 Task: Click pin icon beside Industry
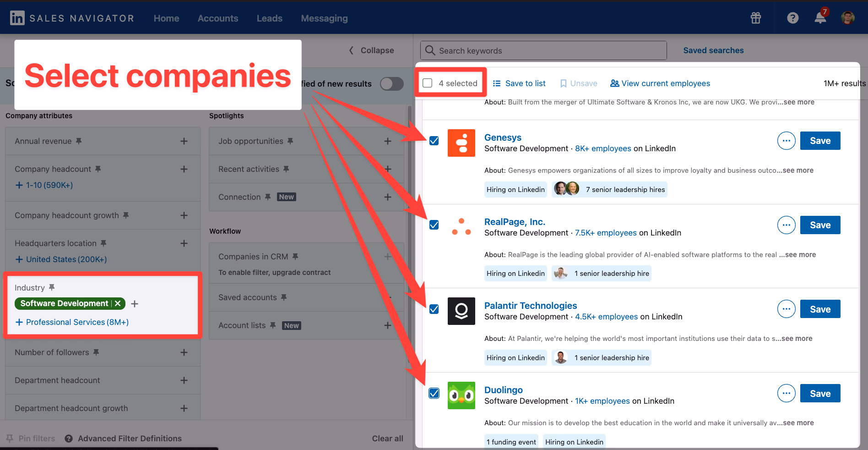pyautogui.click(x=52, y=287)
